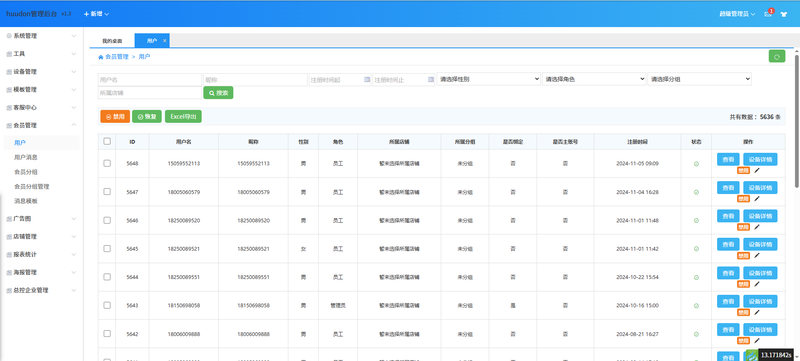Click green status icon for user 5646
Viewport: 800px width, 361px height.
696,220
